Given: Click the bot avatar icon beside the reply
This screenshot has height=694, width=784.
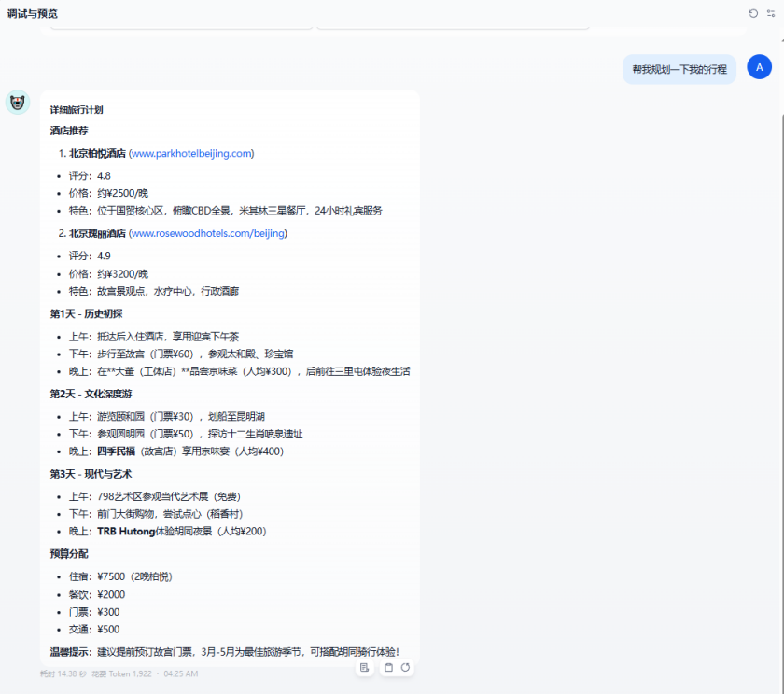Looking at the screenshot, I should point(18,103).
